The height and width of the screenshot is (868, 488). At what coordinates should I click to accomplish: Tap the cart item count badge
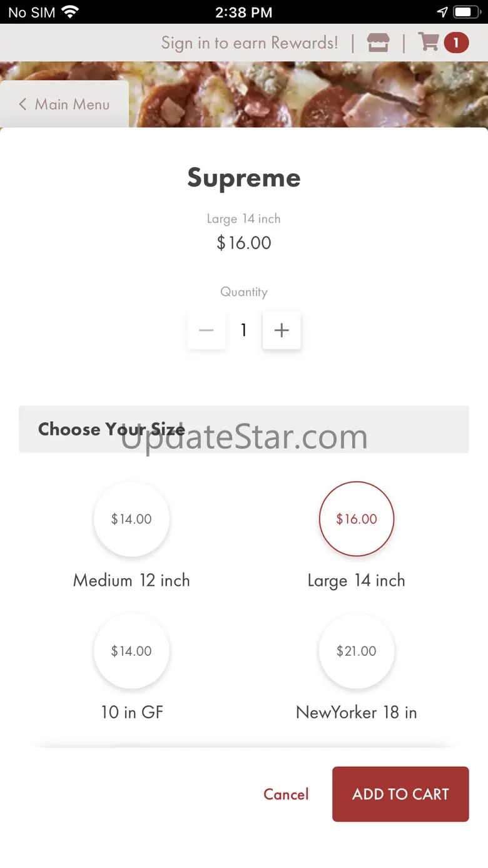tap(456, 43)
